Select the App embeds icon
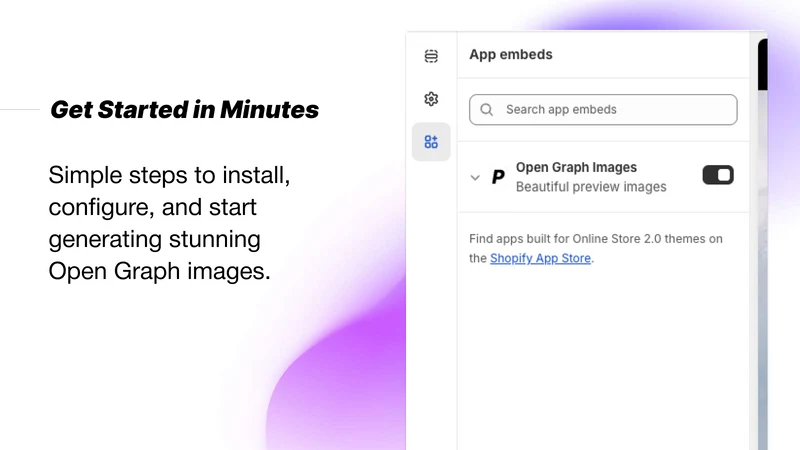Viewport: 800px width, 450px height. pos(431,142)
